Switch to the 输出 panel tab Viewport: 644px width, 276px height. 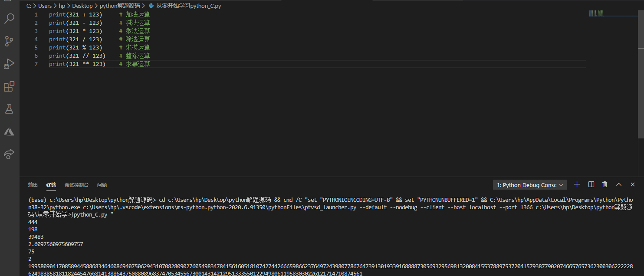tap(33, 185)
